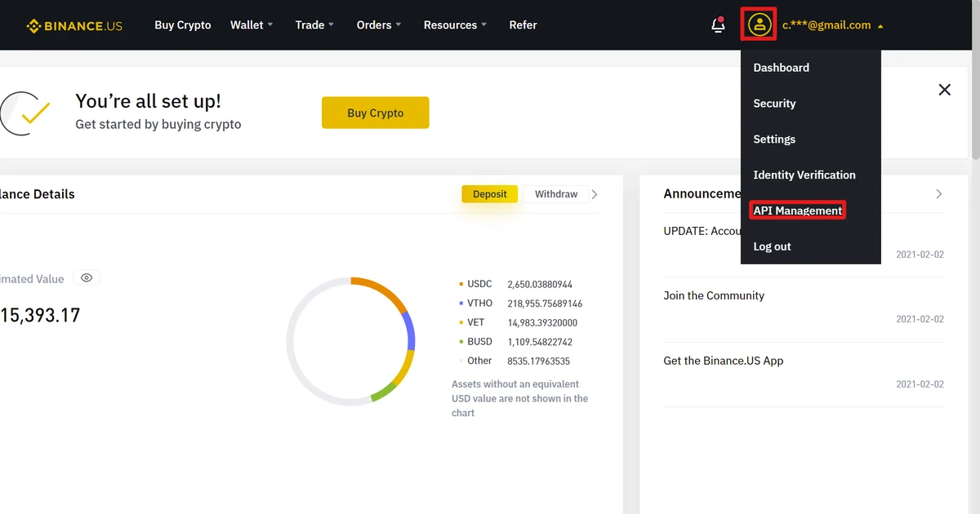Expand the Announcements panel arrow
Image resolution: width=980 pixels, height=514 pixels.
[x=938, y=194]
